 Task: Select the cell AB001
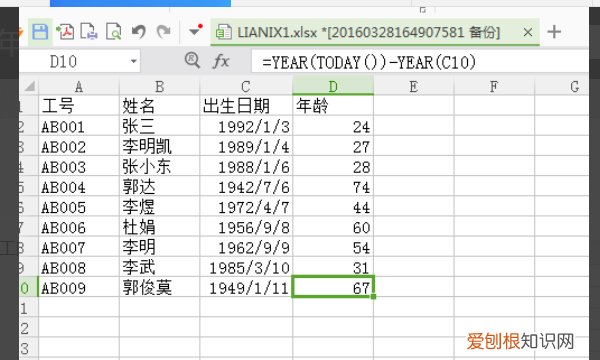[x=79, y=126]
